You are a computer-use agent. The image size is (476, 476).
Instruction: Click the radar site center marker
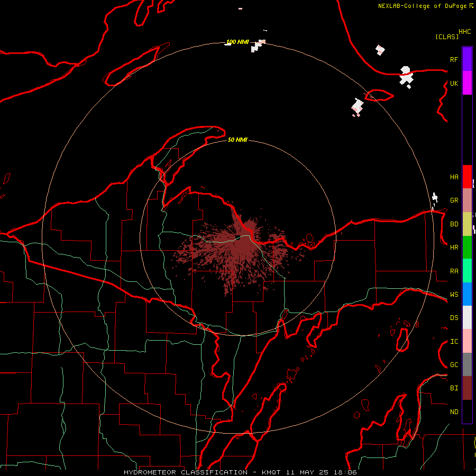[x=238, y=237]
